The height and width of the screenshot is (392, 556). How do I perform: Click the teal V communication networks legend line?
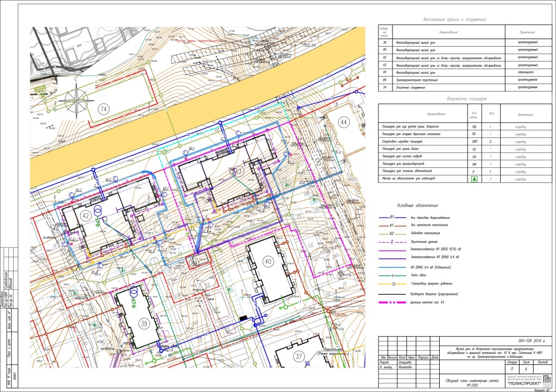392,275
